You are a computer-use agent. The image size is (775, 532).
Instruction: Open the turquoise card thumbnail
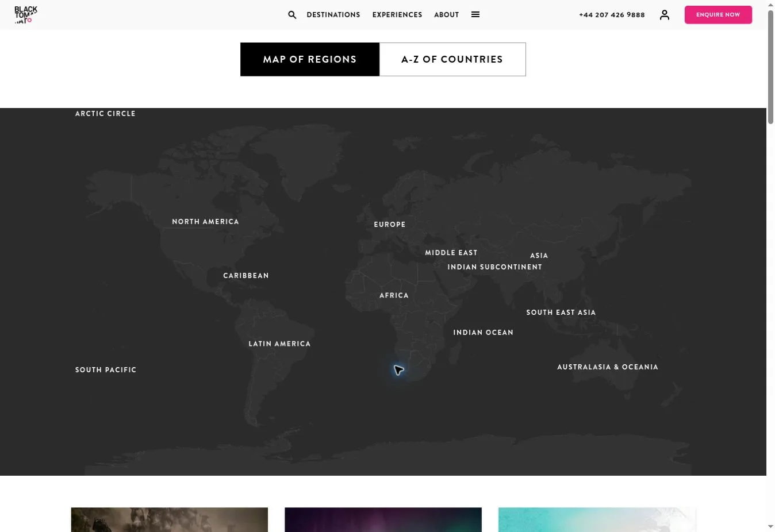[x=597, y=519]
